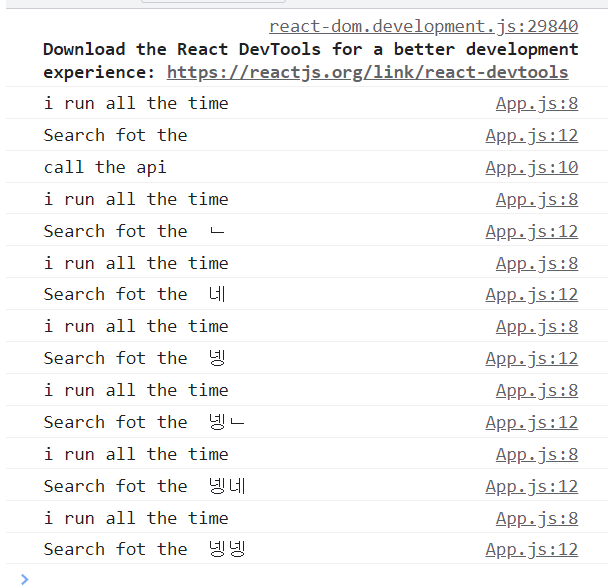
Task: Select the 'Search fot the 네' log text
Action: coord(135,294)
